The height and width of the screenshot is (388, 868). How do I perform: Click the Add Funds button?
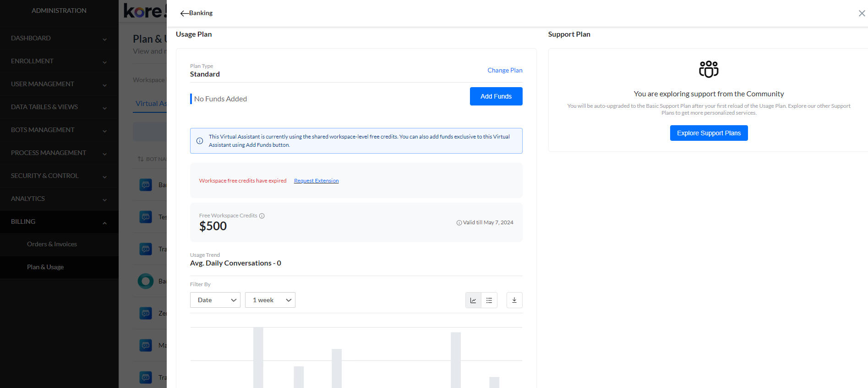[x=496, y=96]
